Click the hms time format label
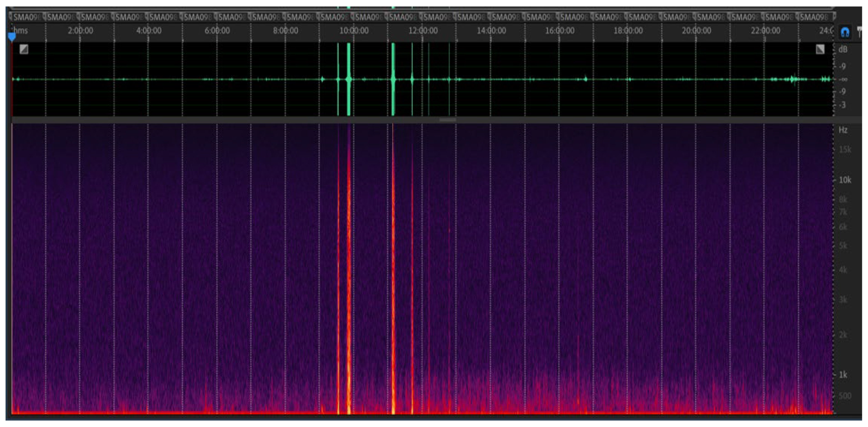Viewport: 868px width, 427px height. (20, 31)
